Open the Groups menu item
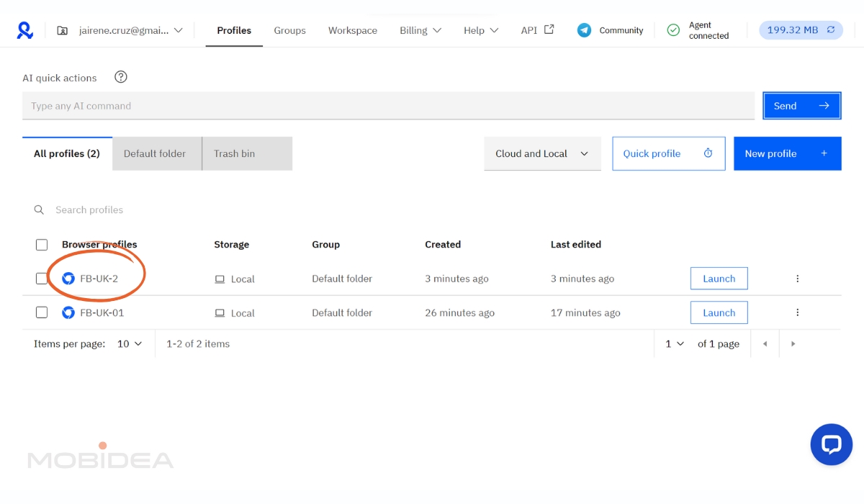This screenshot has width=864, height=504. [x=289, y=30]
